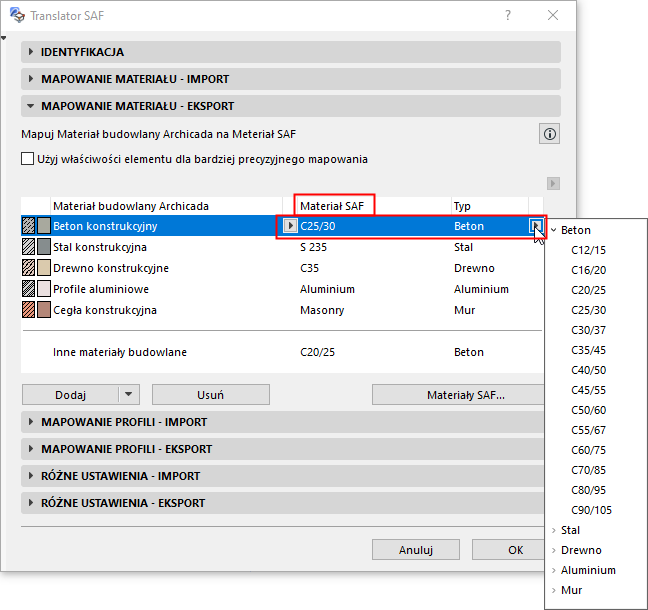Viewport: 648px width, 610px height.
Task: Click the Masonry material cell
Action: pos(322,310)
